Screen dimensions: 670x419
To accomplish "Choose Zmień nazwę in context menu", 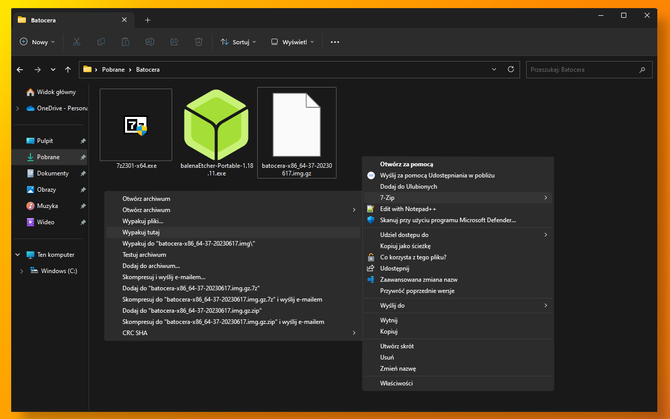I will [458, 369].
